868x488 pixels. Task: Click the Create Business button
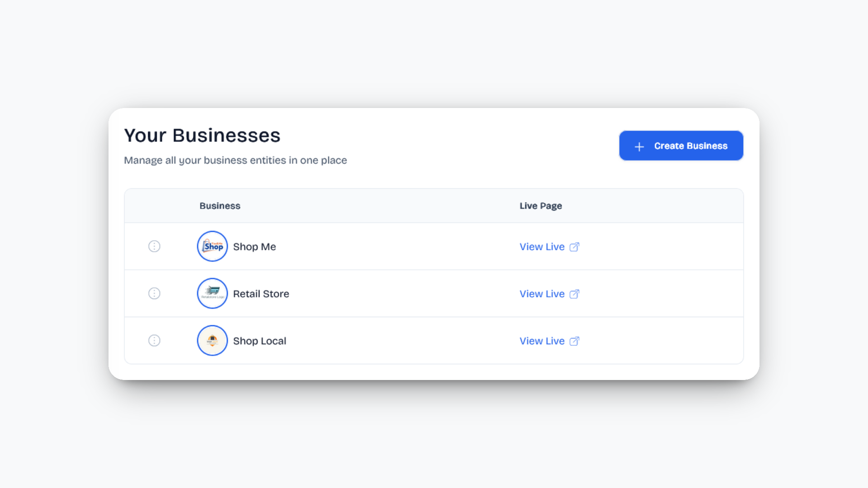681,145
